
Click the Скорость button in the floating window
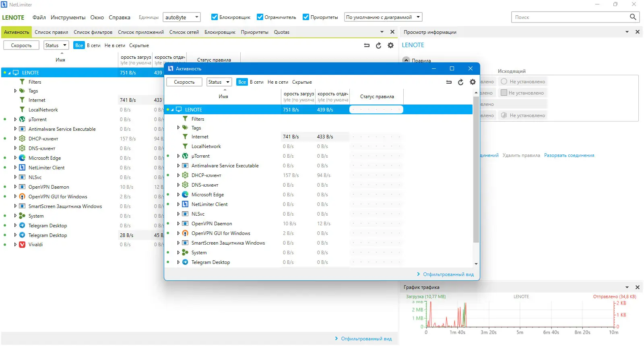click(x=184, y=82)
